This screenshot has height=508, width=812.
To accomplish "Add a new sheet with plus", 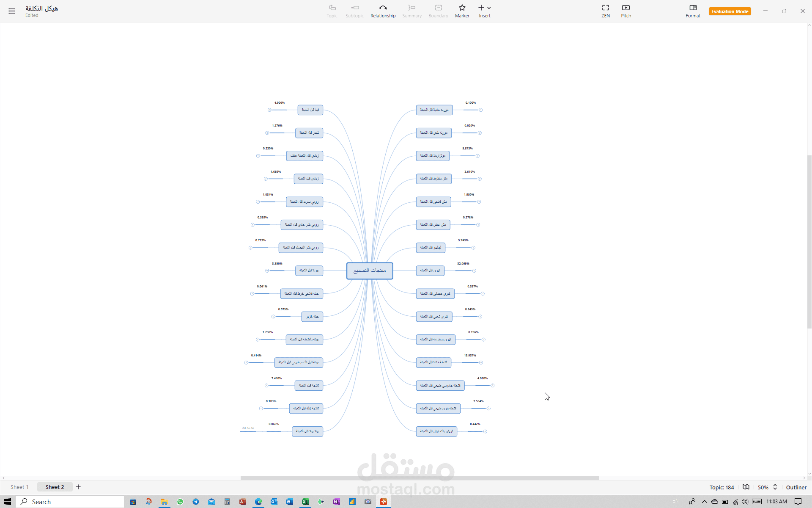I will pyautogui.click(x=78, y=487).
